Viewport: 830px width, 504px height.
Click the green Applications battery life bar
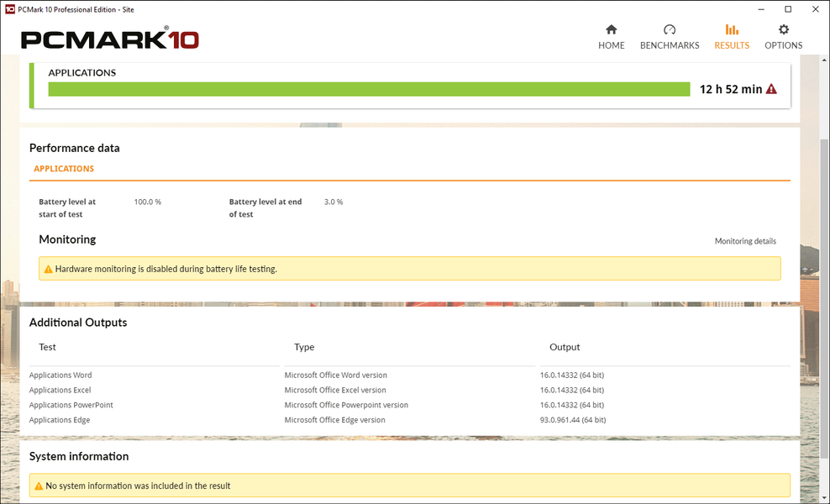369,89
